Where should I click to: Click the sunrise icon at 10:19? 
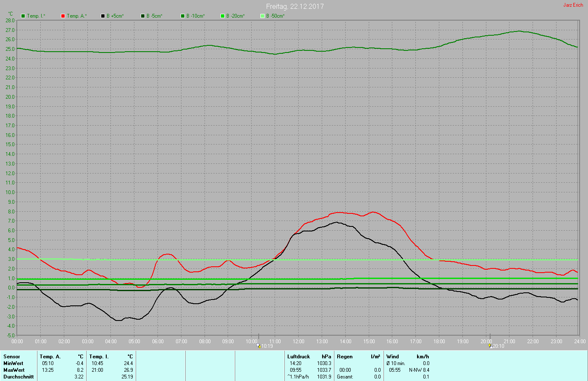point(259,346)
